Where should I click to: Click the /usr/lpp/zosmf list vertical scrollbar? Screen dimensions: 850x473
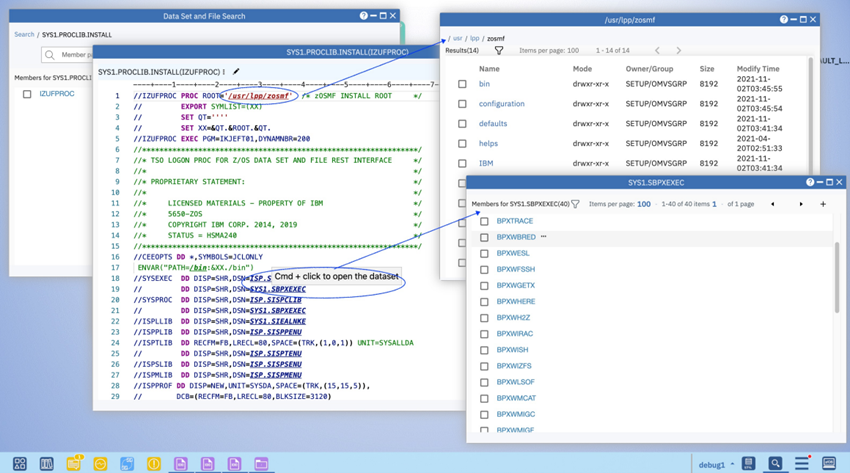[810, 116]
